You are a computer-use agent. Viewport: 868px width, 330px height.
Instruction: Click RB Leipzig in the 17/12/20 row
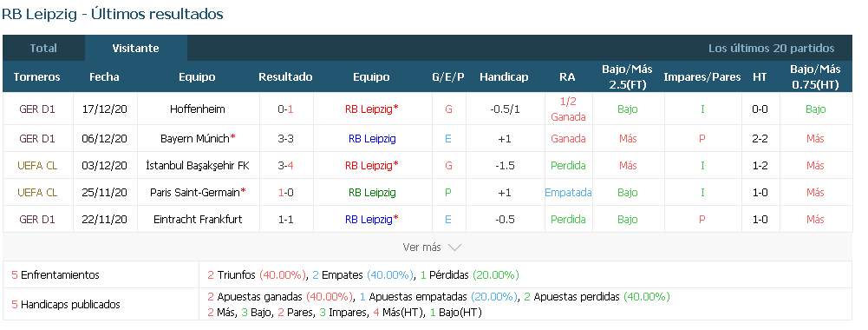[x=369, y=109]
